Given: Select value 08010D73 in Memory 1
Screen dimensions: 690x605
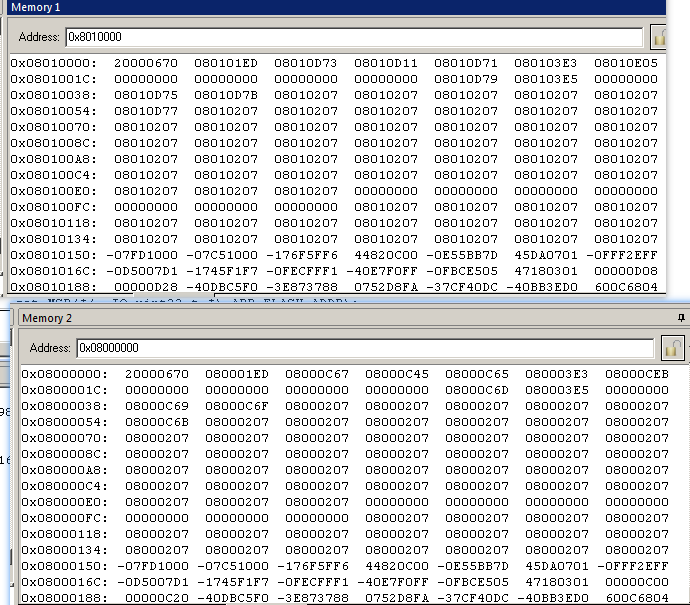Looking at the screenshot, I should 306,63.
